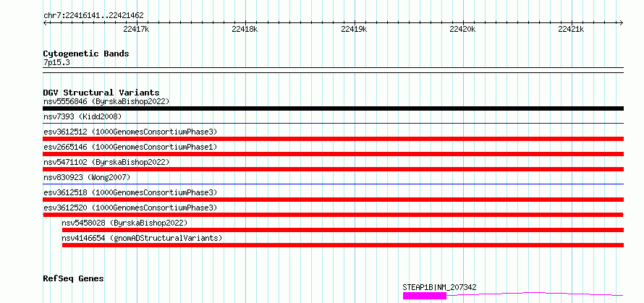This screenshot has width=644, height=303.
Task: Open variant nsv830923 (Wong2007) label
Action: click(x=87, y=177)
